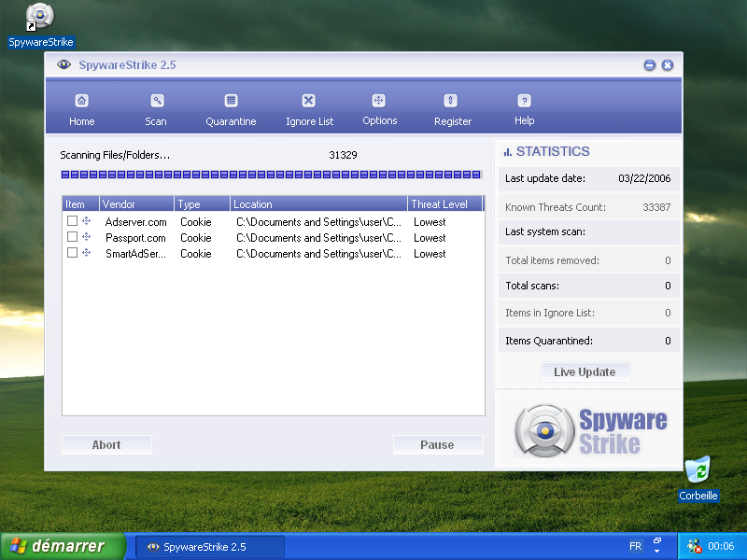Screen dimensions: 747x560
Task: Click the Total scans label
Action: coord(532,286)
